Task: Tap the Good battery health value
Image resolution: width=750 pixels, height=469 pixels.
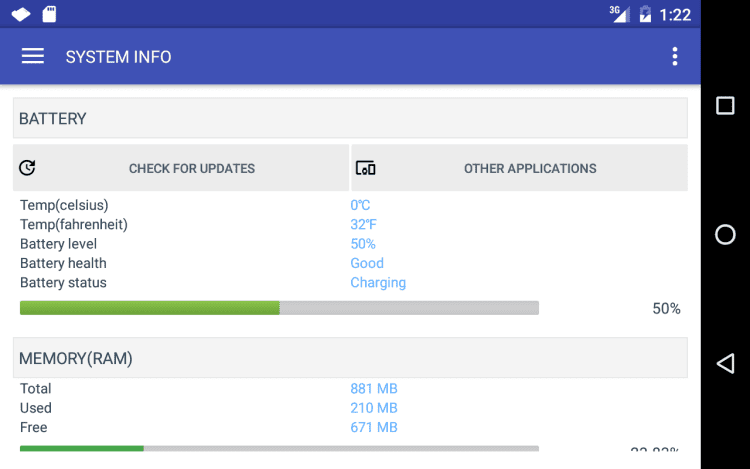Action: point(367,263)
